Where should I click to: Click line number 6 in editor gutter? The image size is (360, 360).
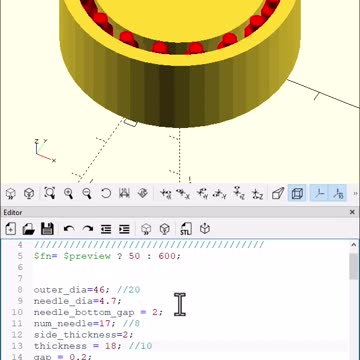[x=20, y=267]
